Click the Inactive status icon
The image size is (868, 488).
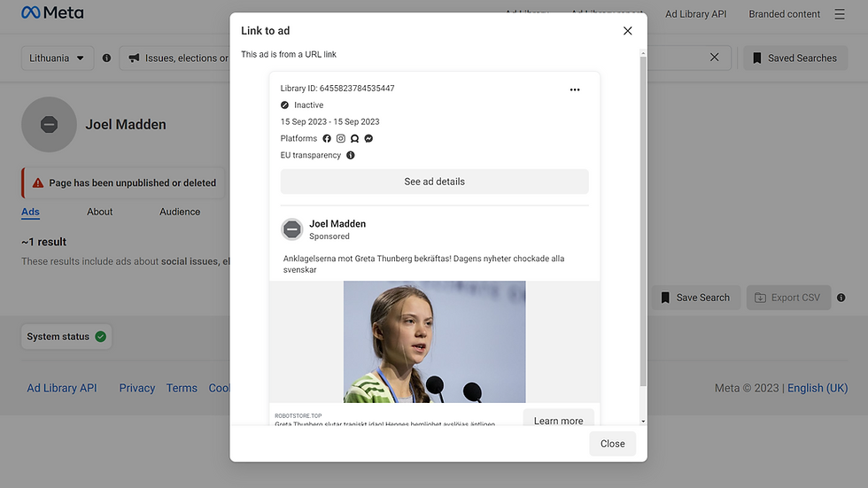pos(284,105)
